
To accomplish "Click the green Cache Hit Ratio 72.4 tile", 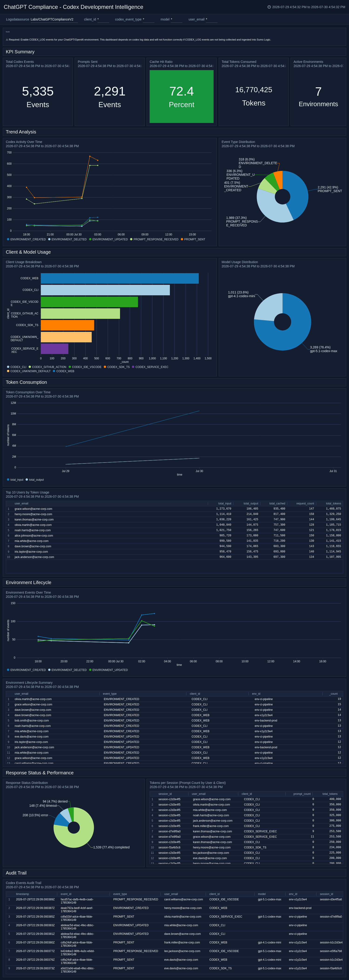I will (181, 97).
